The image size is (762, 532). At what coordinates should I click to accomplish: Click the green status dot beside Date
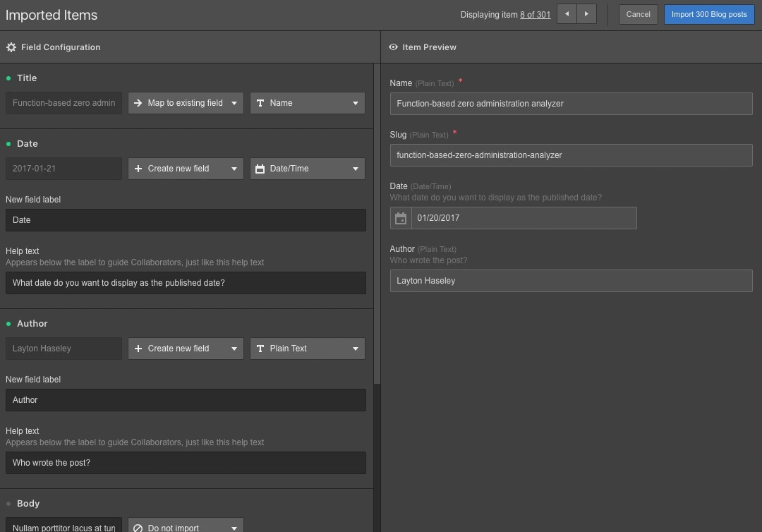pos(8,144)
